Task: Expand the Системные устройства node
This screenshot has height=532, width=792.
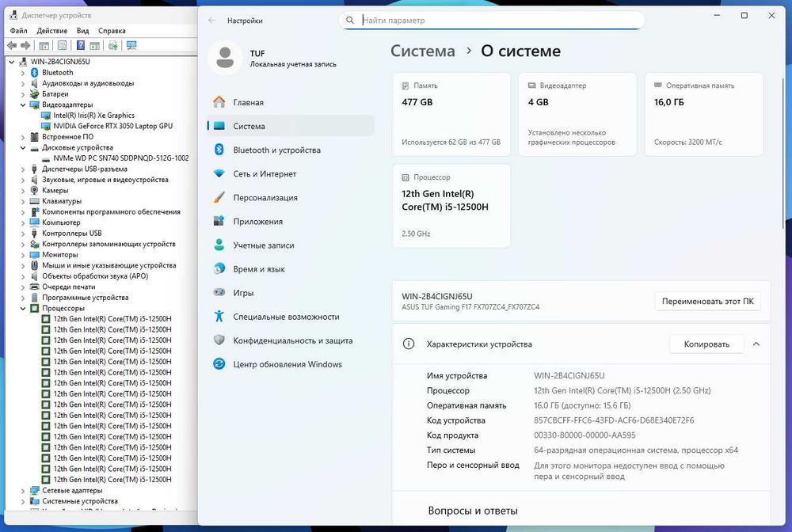Action: (23, 500)
